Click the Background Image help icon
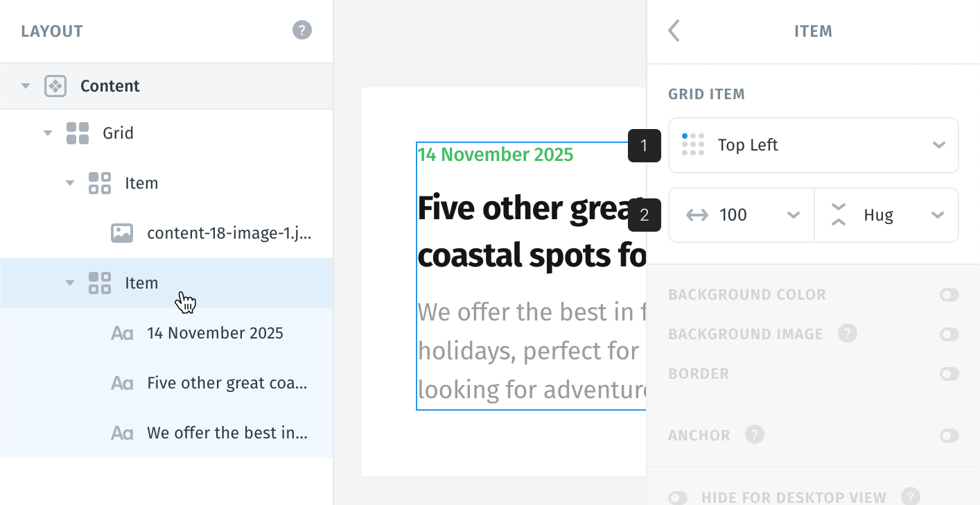The width and height of the screenshot is (980, 505). tap(848, 334)
